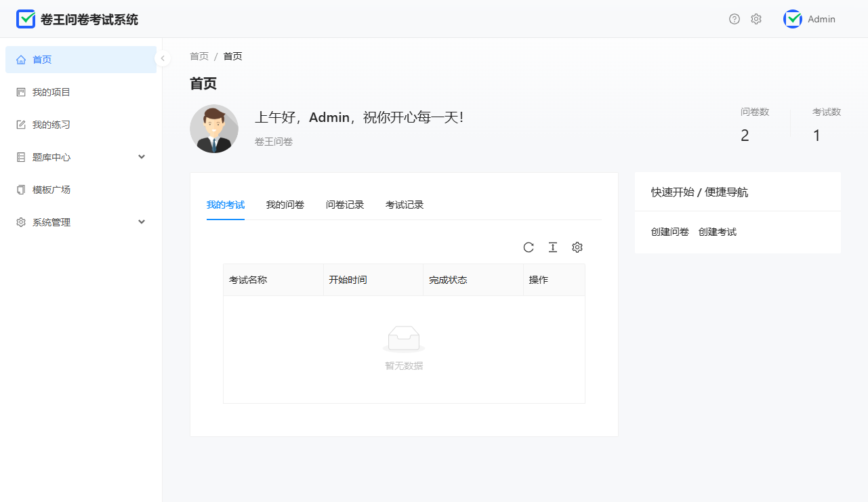Click the large 首页 page heading

[x=203, y=83]
